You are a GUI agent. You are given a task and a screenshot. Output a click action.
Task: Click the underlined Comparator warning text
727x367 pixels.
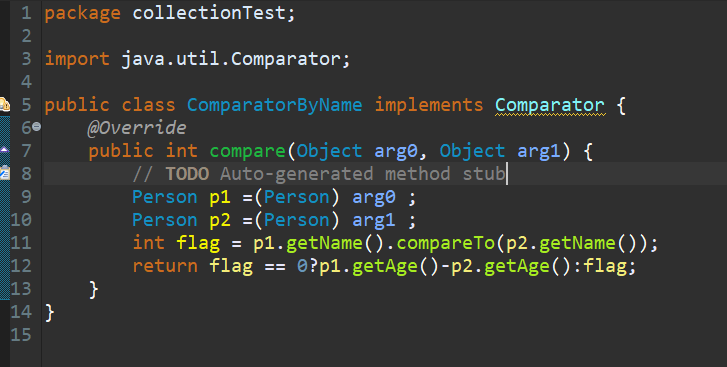(550, 105)
